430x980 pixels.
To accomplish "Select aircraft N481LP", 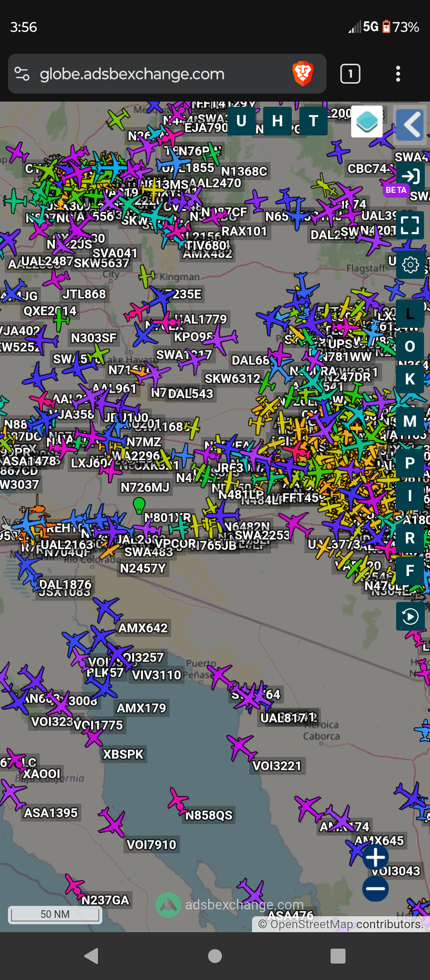I will [241, 494].
